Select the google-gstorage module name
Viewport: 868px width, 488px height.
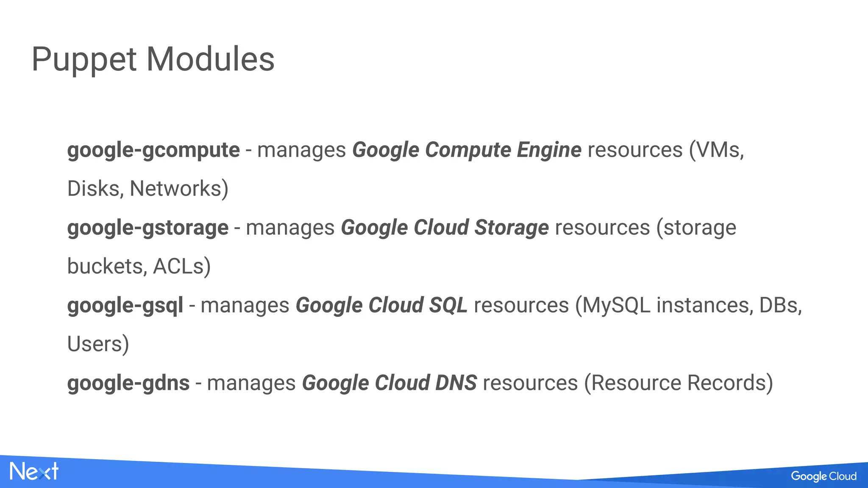(148, 228)
